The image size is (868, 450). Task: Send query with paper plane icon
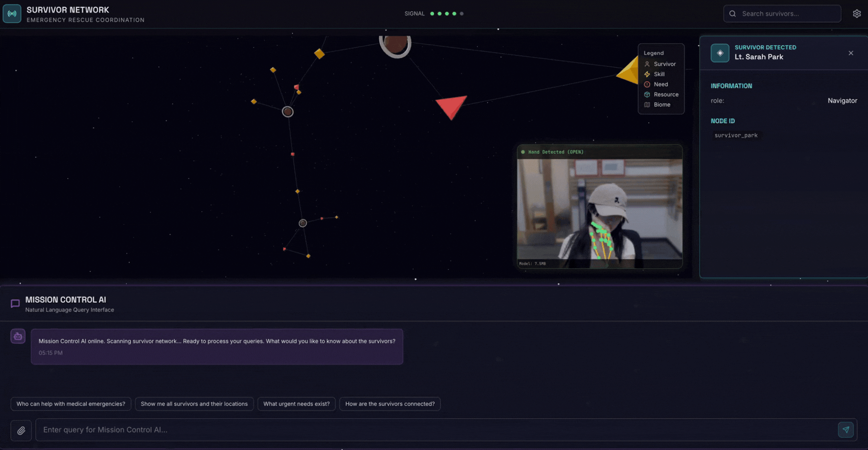click(845, 430)
